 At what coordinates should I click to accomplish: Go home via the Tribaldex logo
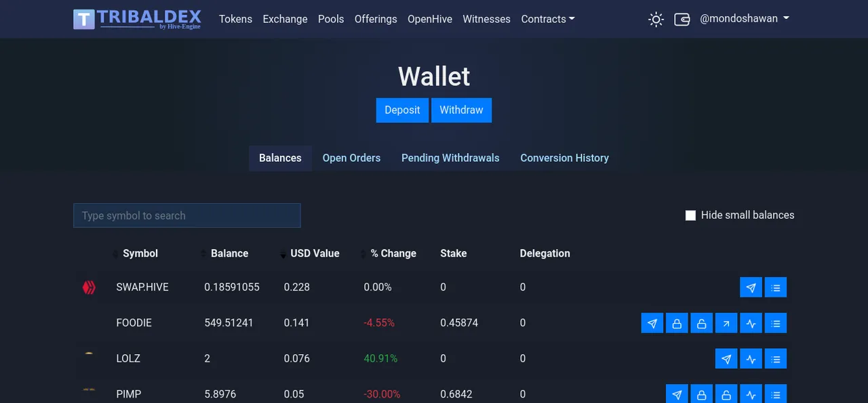click(137, 19)
